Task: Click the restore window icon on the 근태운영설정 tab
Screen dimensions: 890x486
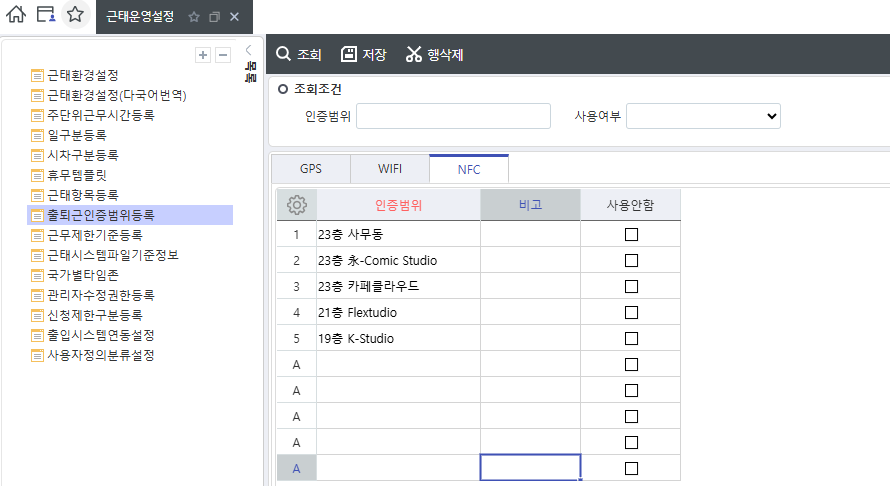Action: pyautogui.click(x=214, y=17)
